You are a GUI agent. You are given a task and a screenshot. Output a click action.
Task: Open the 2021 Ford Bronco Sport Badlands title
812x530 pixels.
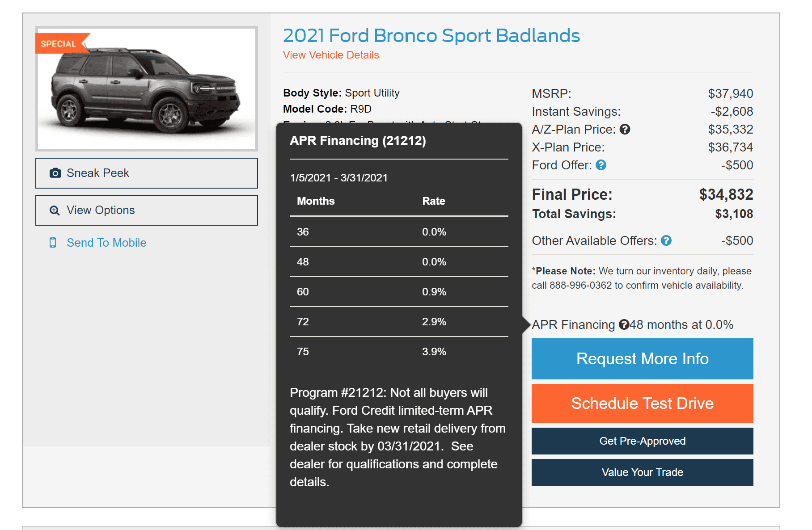[x=431, y=36]
